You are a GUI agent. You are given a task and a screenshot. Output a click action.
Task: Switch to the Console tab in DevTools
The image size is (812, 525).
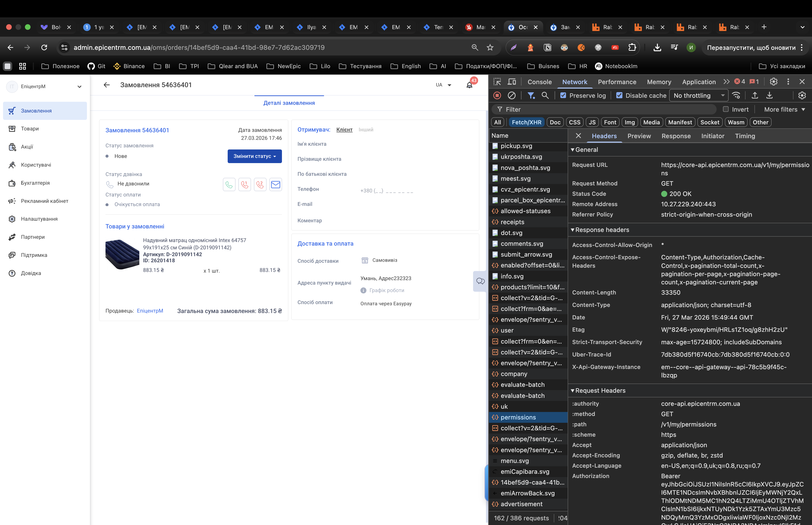pyautogui.click(x=539, y=82)
